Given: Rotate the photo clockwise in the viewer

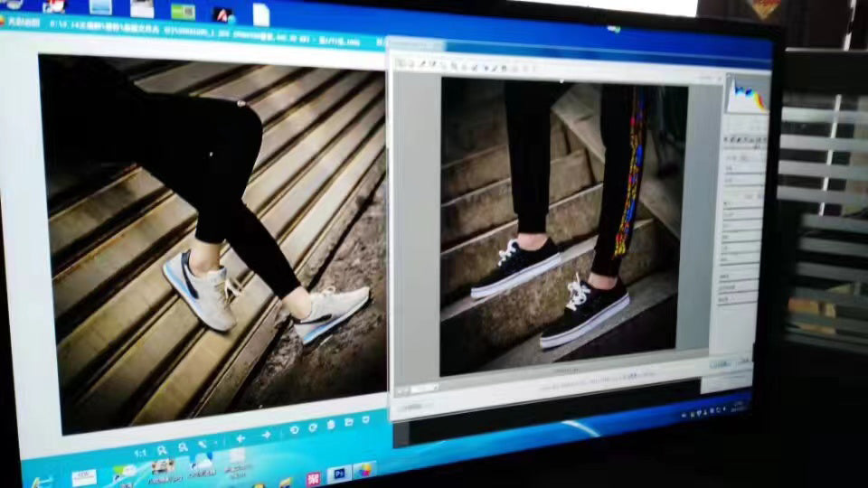Looking at the screenshot, I should click(x=313, y=428).
